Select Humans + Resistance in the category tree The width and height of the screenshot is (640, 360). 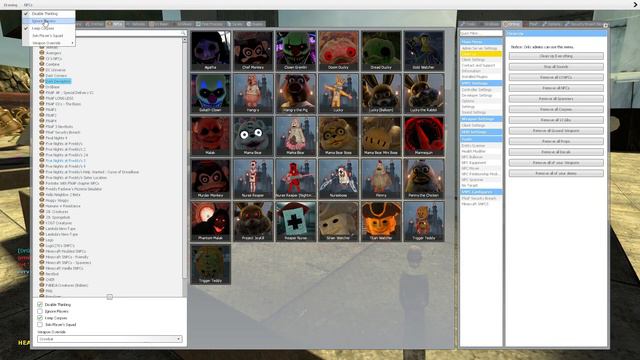click(x=63, y=206)
